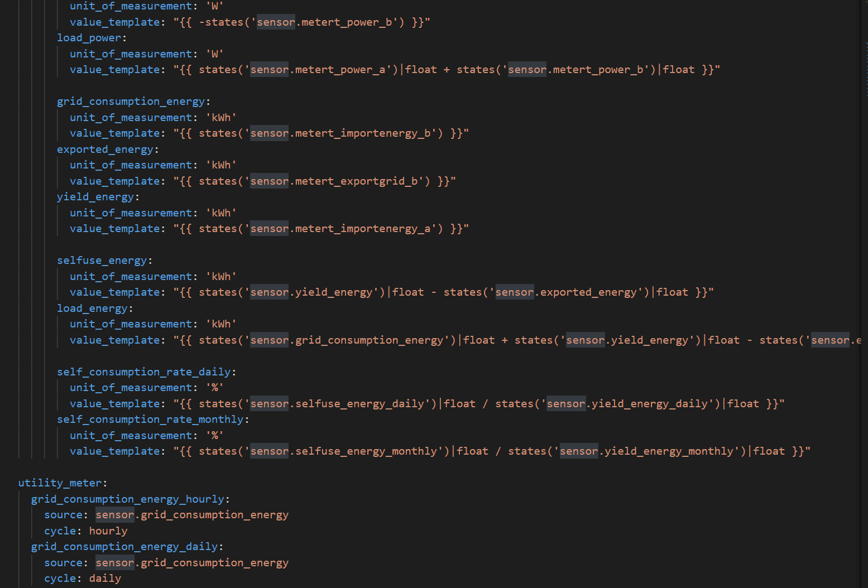Image resolution: width=868 pixels, height=588 pixels.
Task: Click the utility_meter top-level key
Action: [x=60, y=483]
